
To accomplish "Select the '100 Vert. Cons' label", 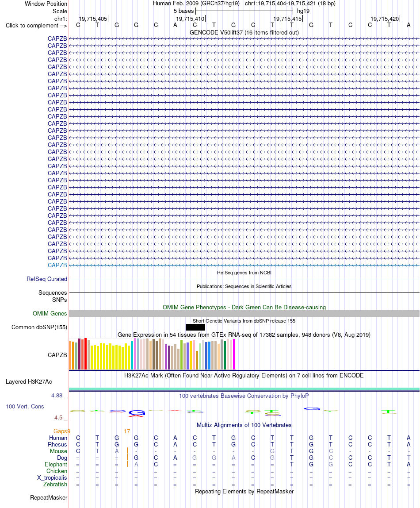I will pos(25,407).
